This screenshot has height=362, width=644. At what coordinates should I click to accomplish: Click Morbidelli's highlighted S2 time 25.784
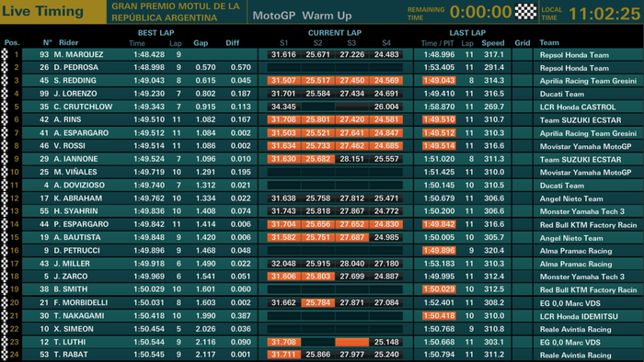318,302
